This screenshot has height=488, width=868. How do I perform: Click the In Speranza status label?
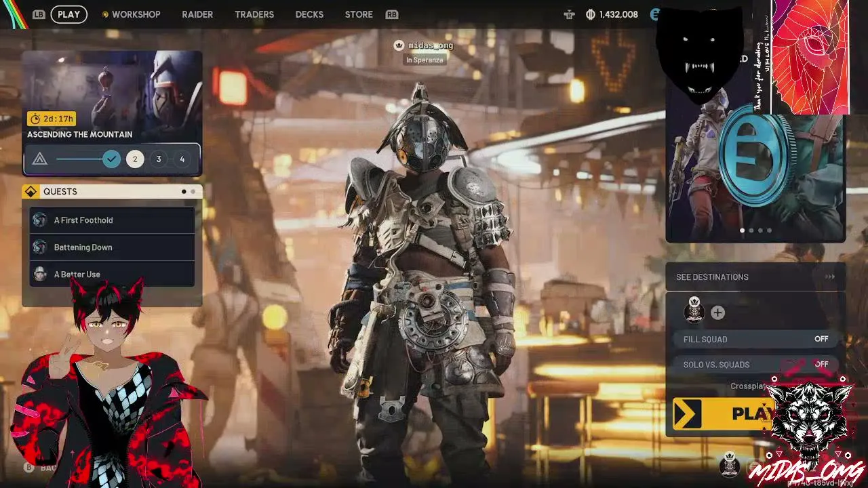[425, 60]
